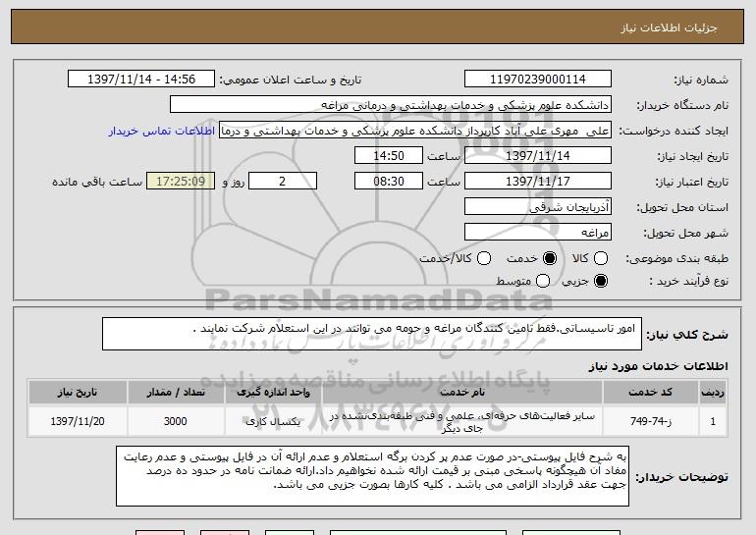Image resolution: width=756 pixels, height=535 pixels.
Task: Click the request creator field
Action: pyautogui.click(x=415, y=131)
